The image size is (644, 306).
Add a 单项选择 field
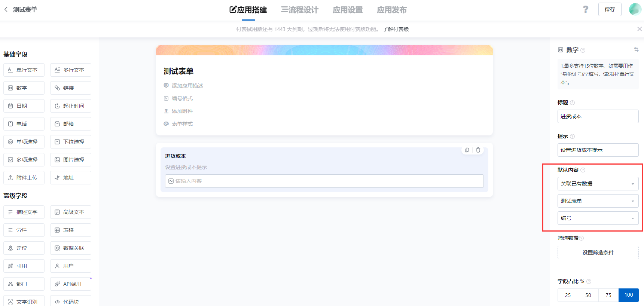coord(24,142)
